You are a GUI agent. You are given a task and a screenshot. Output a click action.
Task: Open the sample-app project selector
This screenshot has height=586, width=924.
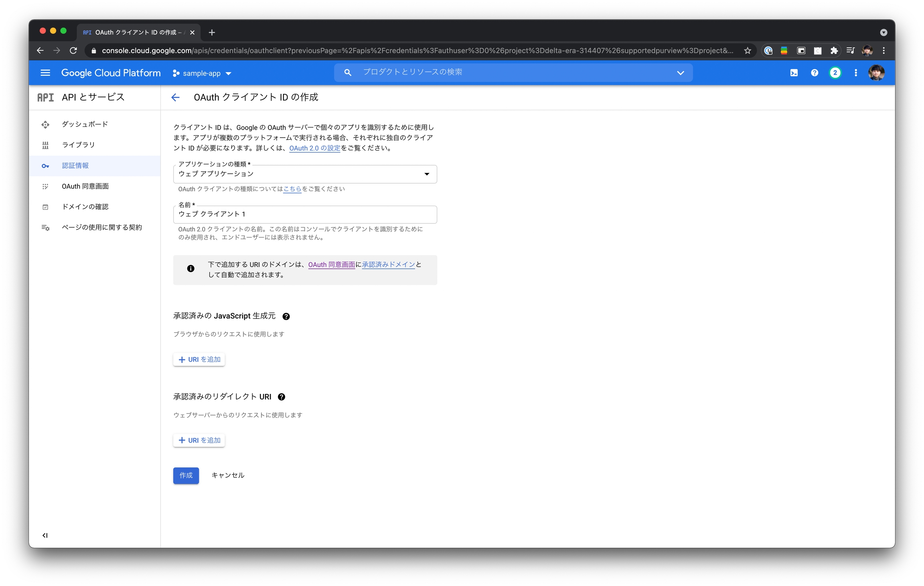tap(202, 73)
